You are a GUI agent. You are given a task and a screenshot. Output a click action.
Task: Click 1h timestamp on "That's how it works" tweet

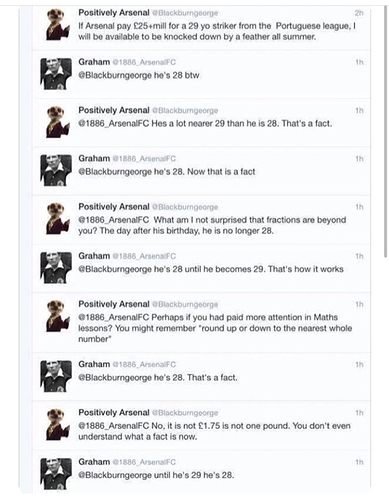point(359,256)
